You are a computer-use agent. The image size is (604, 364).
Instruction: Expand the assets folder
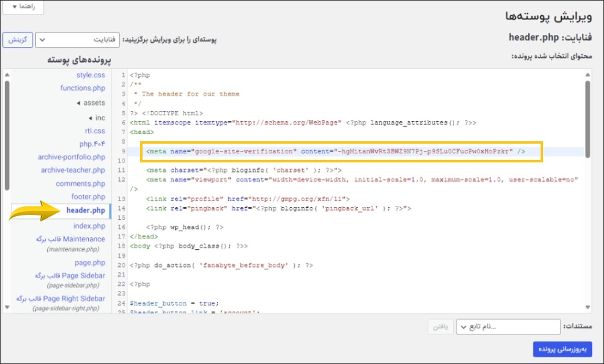tap(91, 103)
